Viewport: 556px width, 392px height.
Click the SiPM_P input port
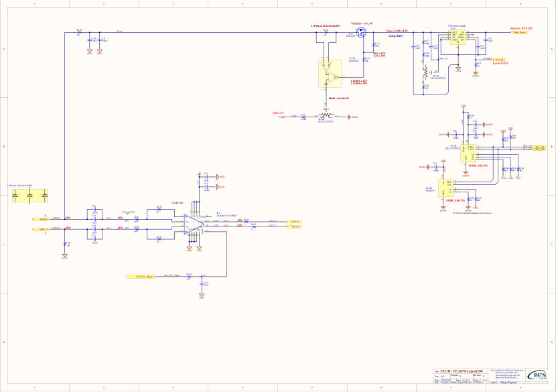41,220
